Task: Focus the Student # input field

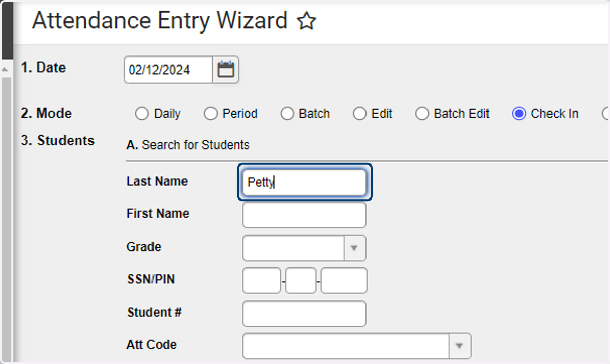Action: coord(304,314)
